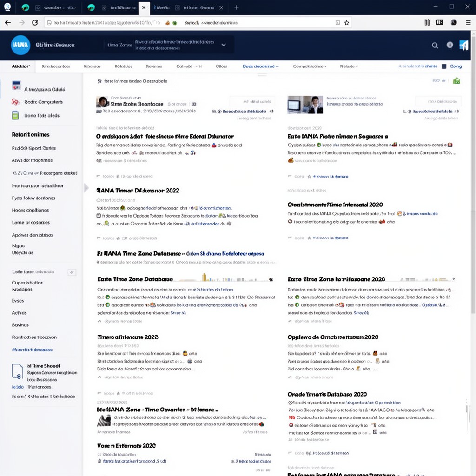Open search with the header magnifier icon
The image size is (476, 476).
(435, 46)
